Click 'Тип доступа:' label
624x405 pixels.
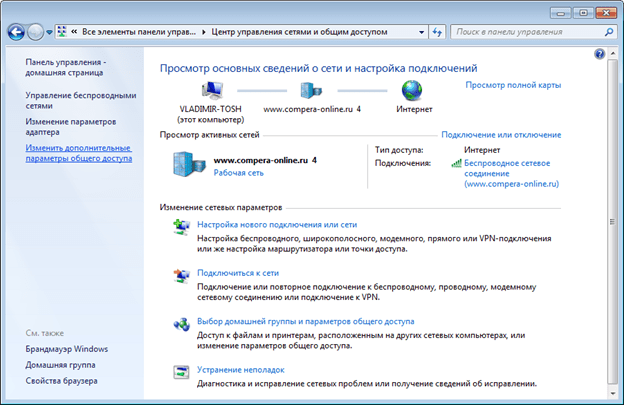399,150
